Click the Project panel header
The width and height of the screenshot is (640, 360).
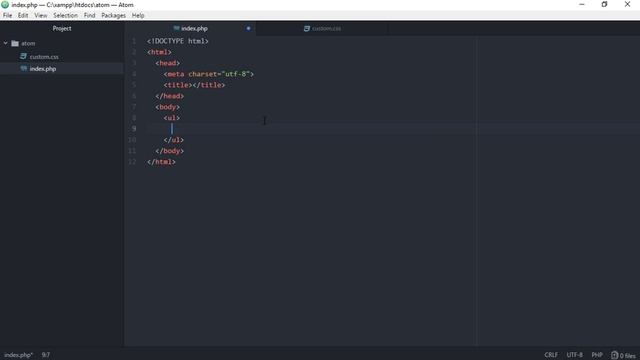[x=62, y=29]
